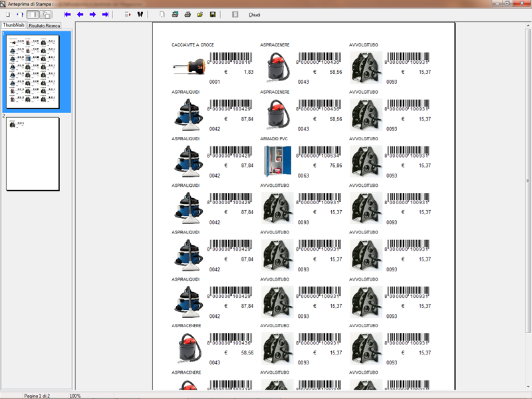532x399 pixels.
Task: Click the save floppy disk icon
Action: [213, 15]
